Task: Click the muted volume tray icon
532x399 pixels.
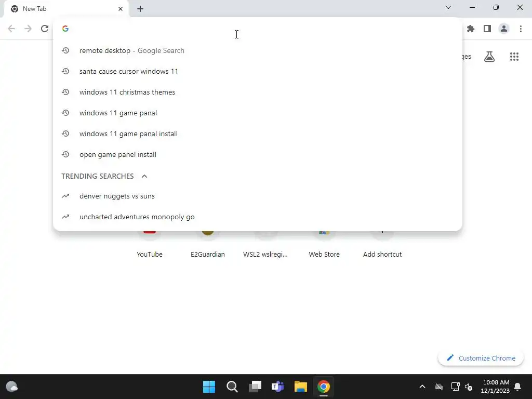Action: (x=469, y=387)
